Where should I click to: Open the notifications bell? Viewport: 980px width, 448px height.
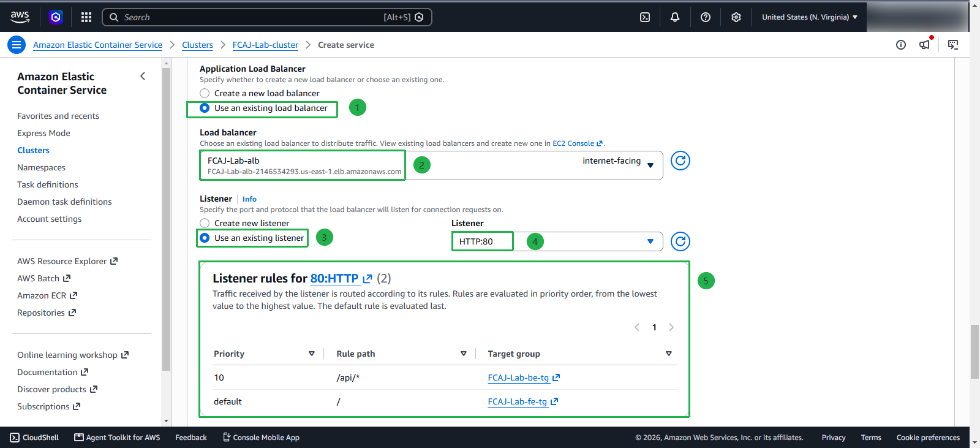pos(675,17)
